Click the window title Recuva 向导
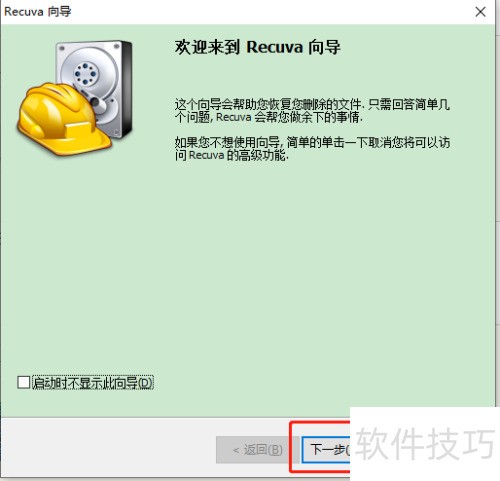 [x=38, y=12]
